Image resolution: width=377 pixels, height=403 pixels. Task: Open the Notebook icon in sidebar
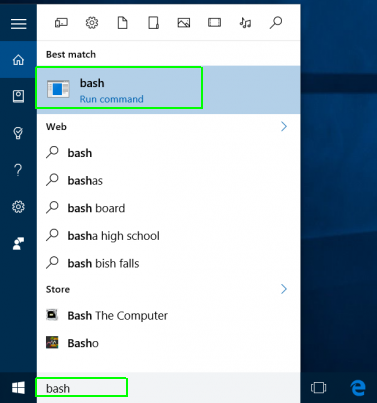(18, 96)
